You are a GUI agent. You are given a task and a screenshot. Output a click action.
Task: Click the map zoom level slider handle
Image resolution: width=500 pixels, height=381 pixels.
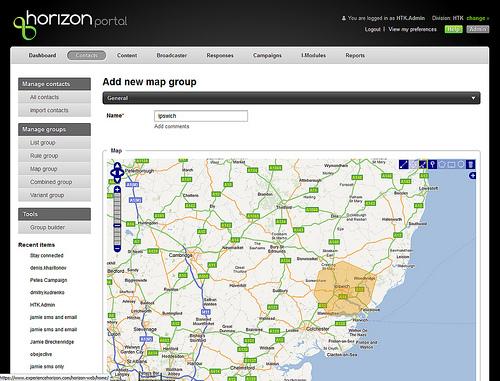pos(117,226)
